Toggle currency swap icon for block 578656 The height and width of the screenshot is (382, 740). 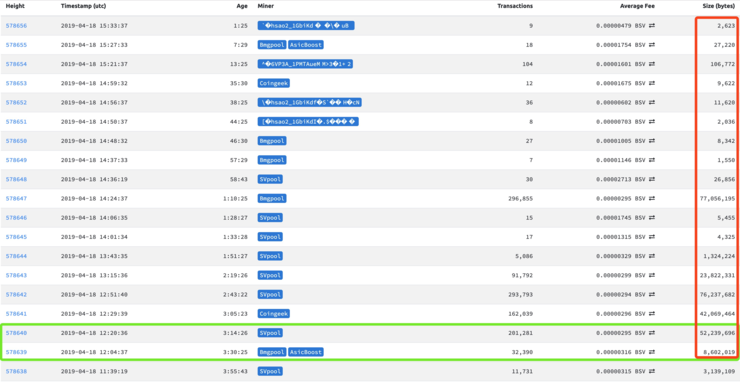pyautogui.click(x=652, y=25)
